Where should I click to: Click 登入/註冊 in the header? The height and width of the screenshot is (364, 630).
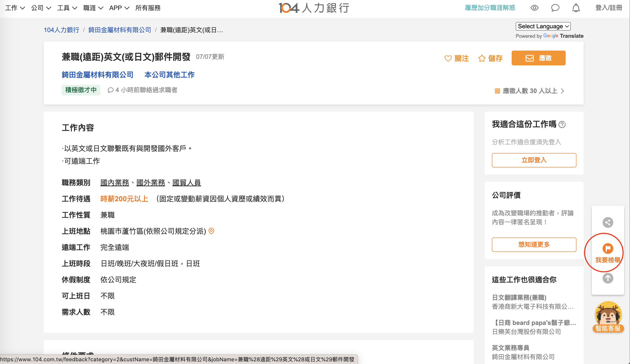pos(608,8)
